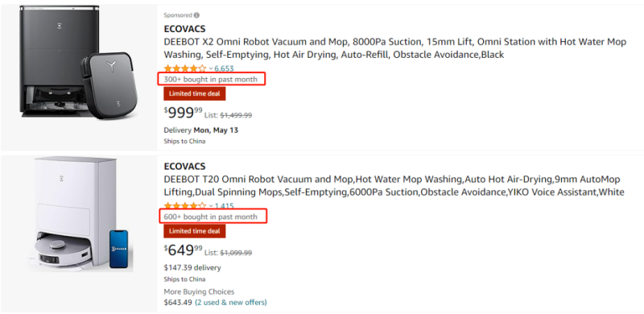Open the 6,653 reviews link

tap(225, 68)
